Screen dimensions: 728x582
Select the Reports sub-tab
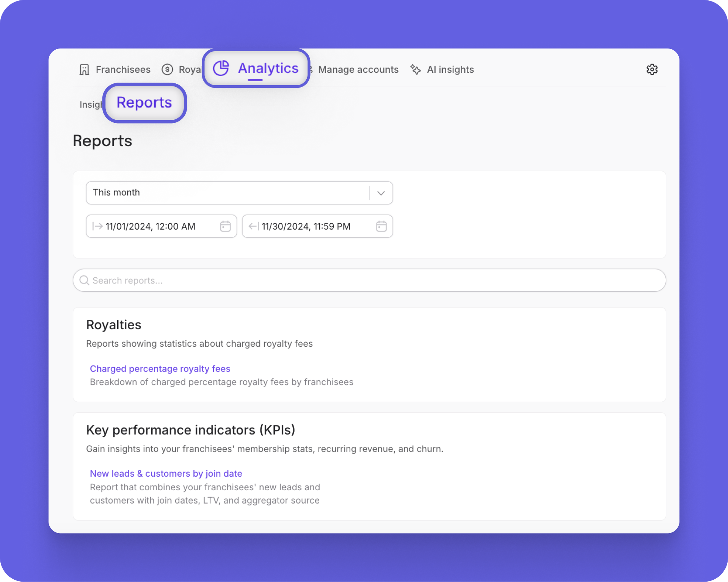(144, 103)
